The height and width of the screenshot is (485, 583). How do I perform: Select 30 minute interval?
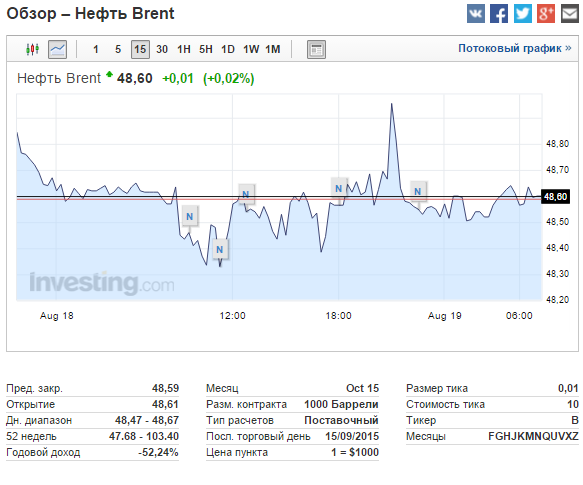pyautogui.click(x=162, y=49)
